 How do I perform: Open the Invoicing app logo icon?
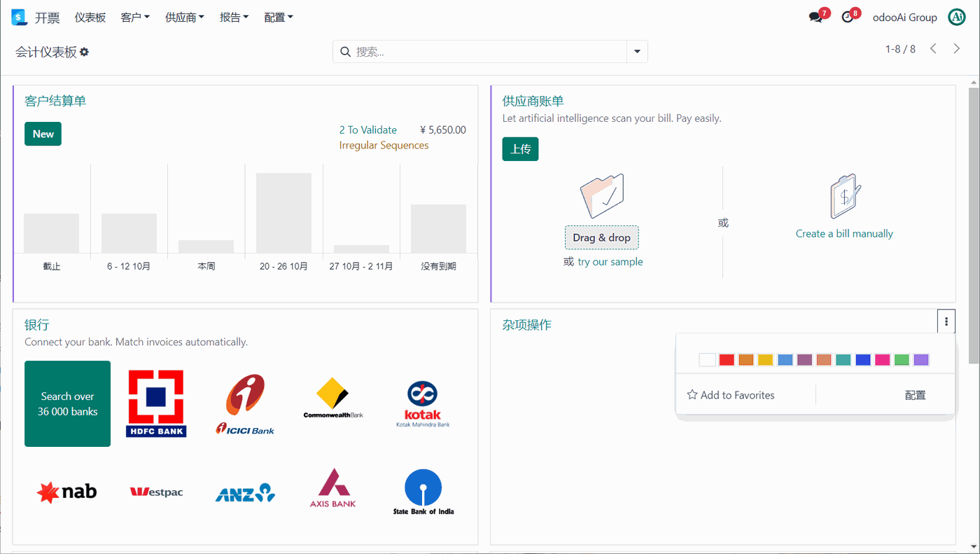pos(19,18)
